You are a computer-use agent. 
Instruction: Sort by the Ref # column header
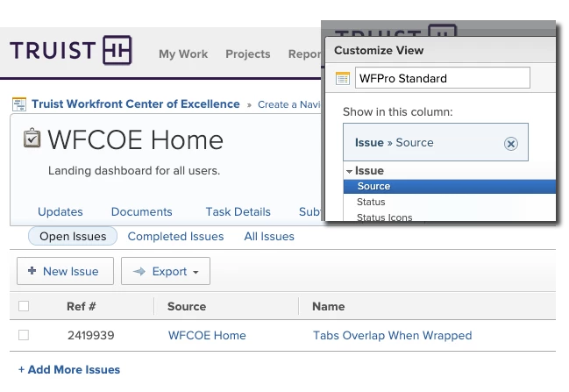click(x=81, y=306)
